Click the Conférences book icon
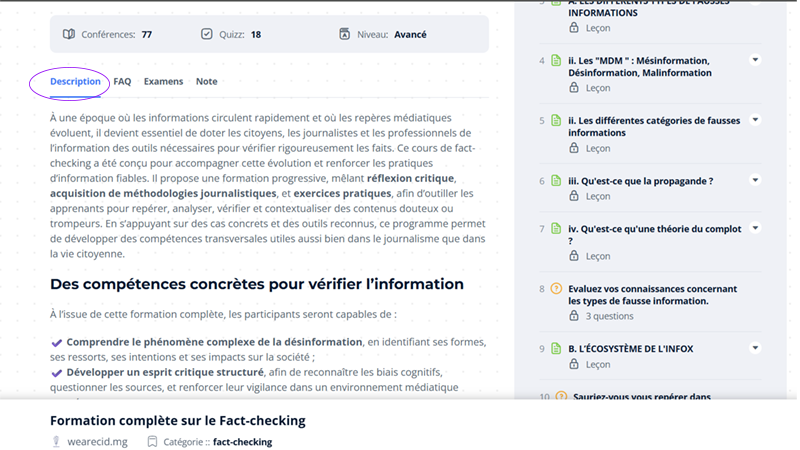Image resolution: width=800 pixels, height=450 pixels. pyautogui.click(x=69, y=34)
